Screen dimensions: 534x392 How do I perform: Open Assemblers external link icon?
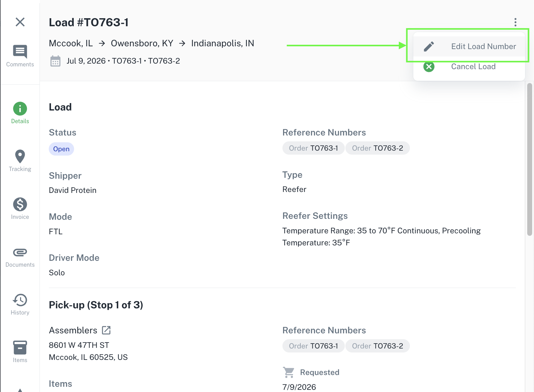106,330
